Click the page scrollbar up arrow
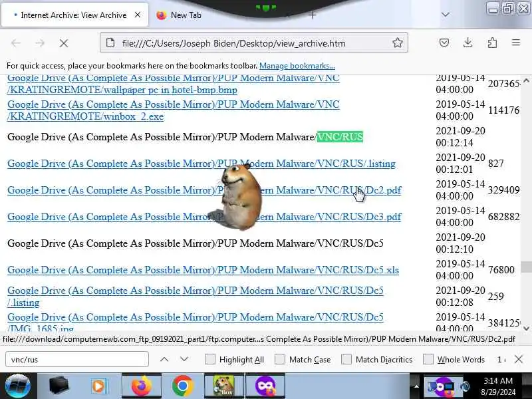532x399 pixels. pos(526,80)
